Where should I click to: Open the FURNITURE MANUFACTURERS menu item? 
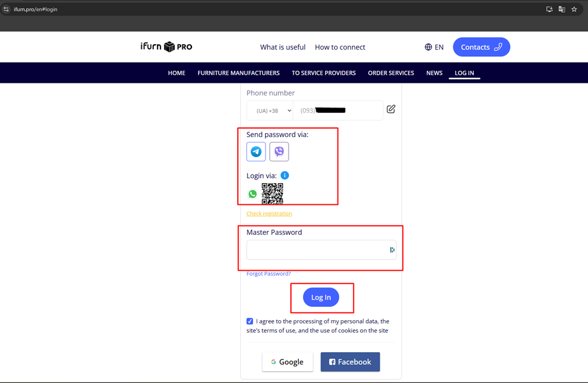tap(238, 73)
